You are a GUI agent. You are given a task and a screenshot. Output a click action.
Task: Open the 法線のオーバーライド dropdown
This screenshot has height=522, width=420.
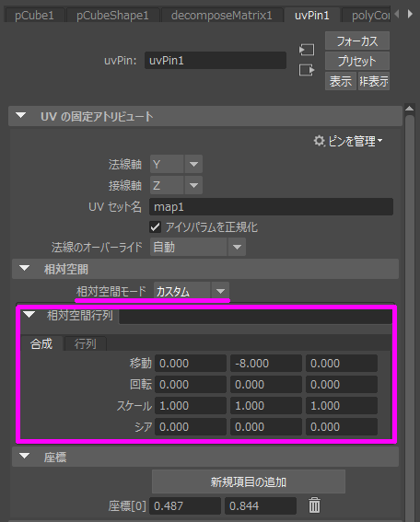(198, 247)
